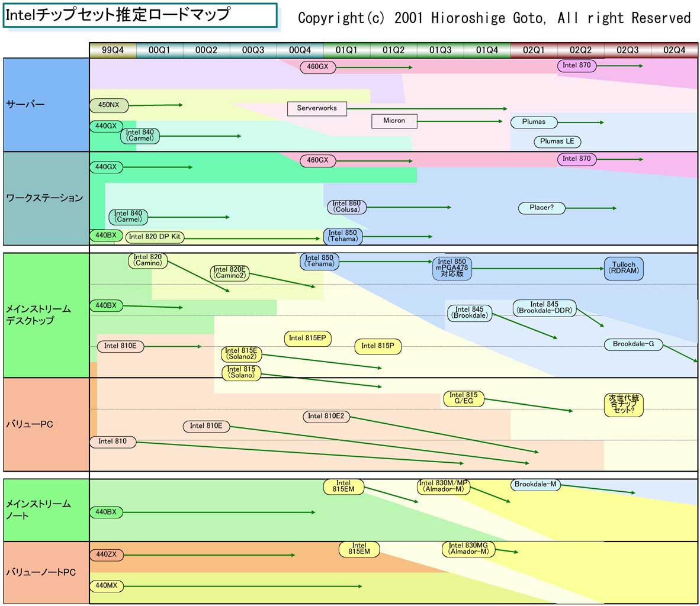Select the Intel 845 (Brookdale-DDR) node
Viewport: 700px width, 606px height.
point(544,308)
